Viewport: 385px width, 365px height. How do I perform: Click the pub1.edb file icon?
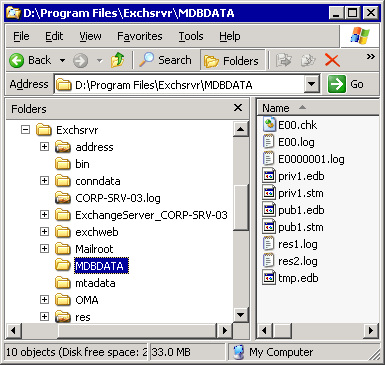(x=269, y=210)
